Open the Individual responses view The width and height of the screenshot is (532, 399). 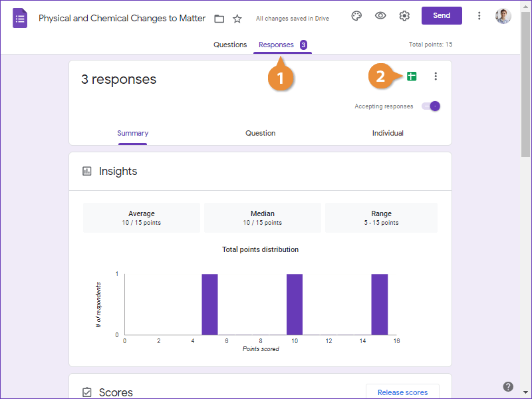click(x=388, y=133)
